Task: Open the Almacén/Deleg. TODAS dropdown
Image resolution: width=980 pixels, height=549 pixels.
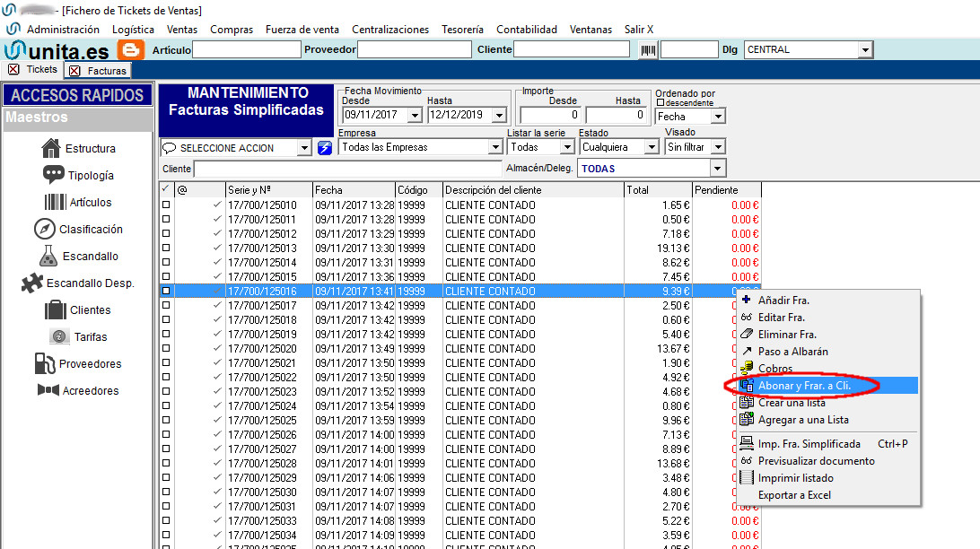Action: click(718, 169)
